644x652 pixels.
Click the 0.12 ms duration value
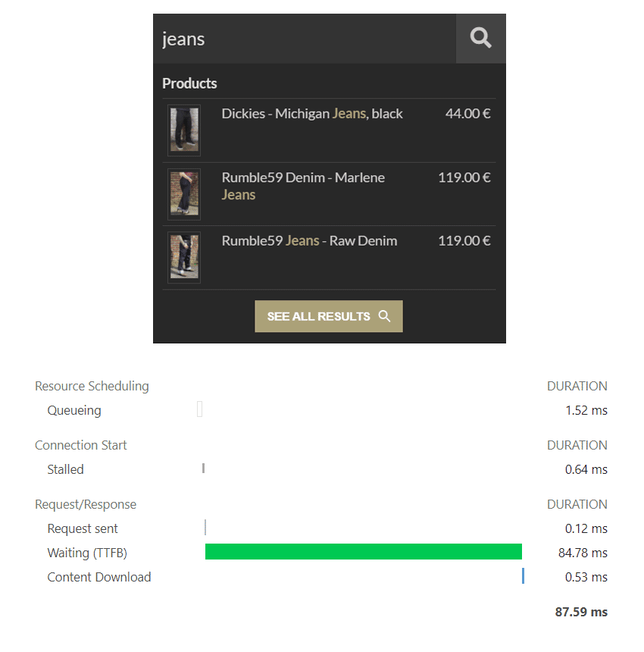(586, 528)
